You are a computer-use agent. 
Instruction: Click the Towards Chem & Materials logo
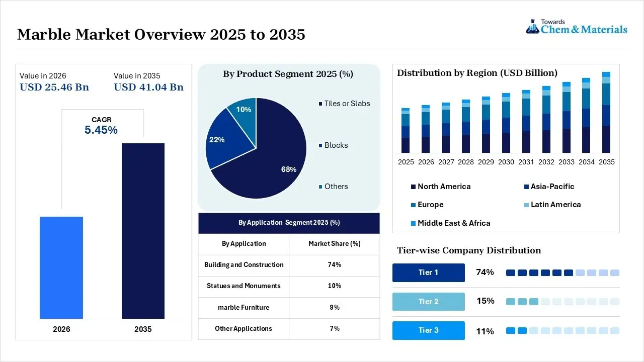577,27
